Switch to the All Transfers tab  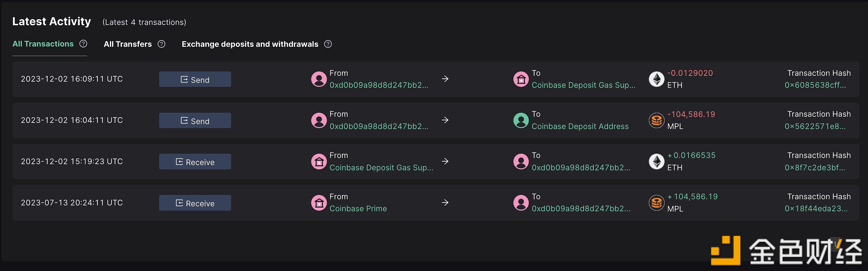click(x=128, y=44)
